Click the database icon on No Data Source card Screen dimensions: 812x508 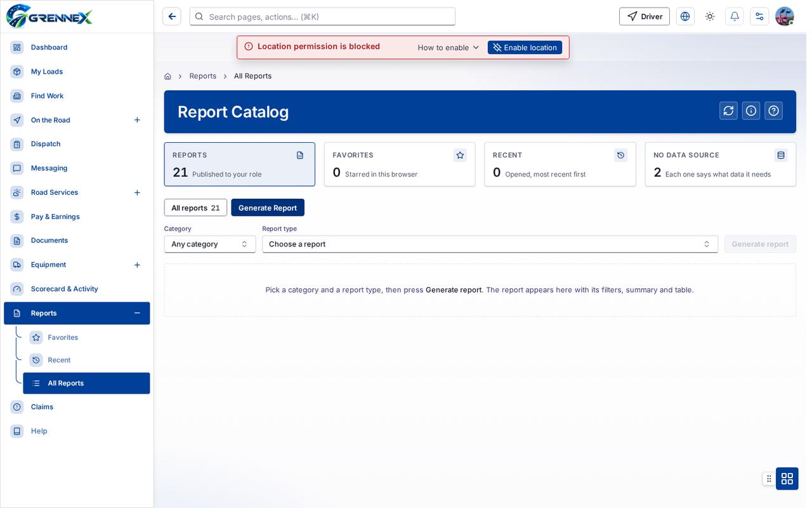pyautogui.click(x=782, y=155)
